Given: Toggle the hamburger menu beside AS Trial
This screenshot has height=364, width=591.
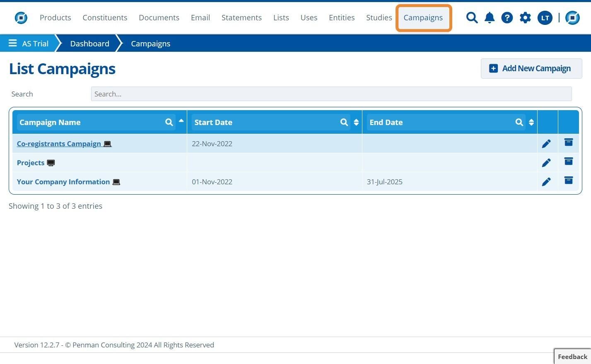Looking at the screenshot, I should pos(13,43).
